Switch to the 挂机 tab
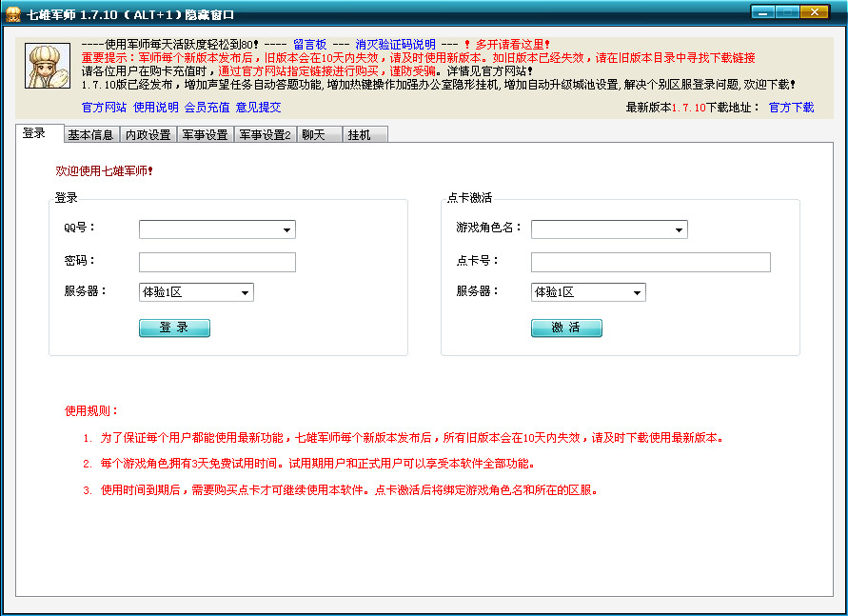 359,135
